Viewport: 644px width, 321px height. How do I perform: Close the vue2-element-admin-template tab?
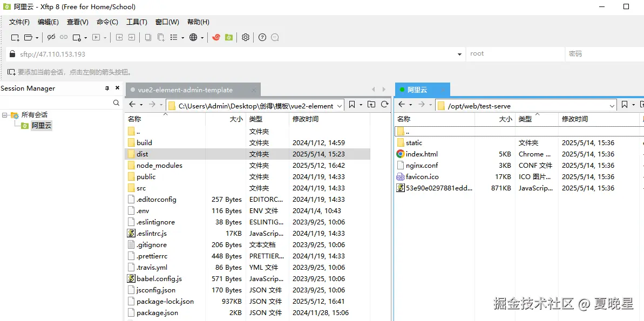253,90
